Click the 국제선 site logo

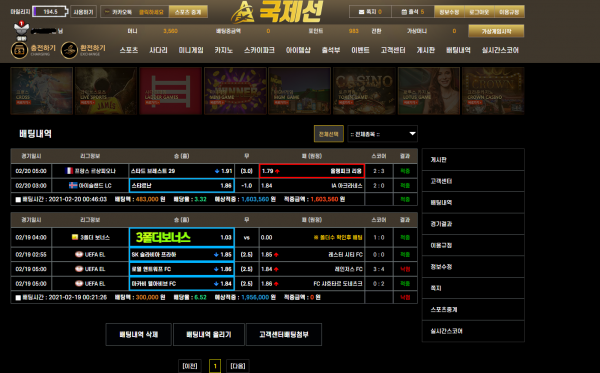coord(278,12)
